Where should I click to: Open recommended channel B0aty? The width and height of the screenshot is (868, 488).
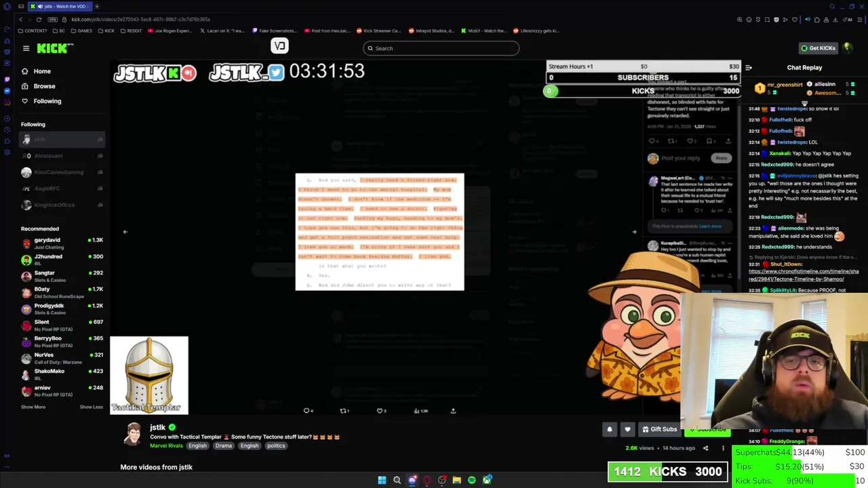(x=62, y=292)
